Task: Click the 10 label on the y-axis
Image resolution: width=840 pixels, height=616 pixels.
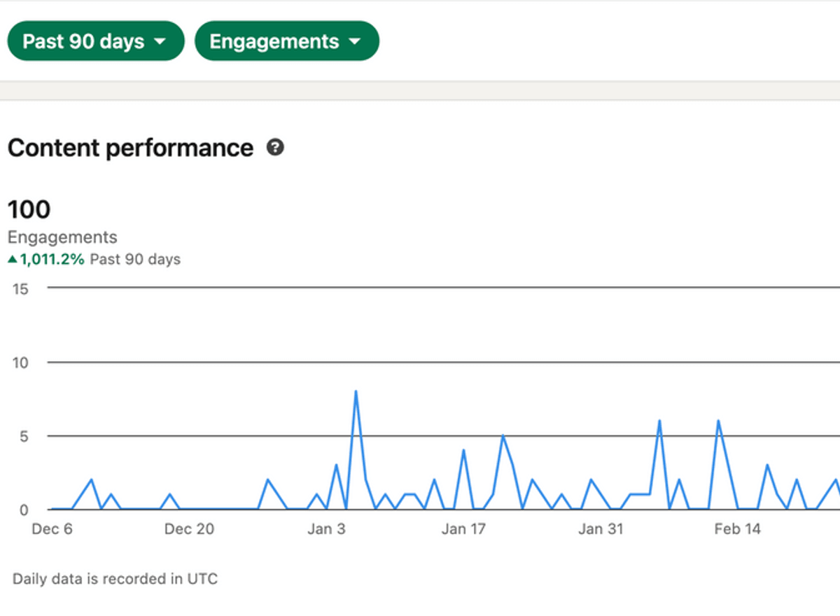Action: coord(20,363)
